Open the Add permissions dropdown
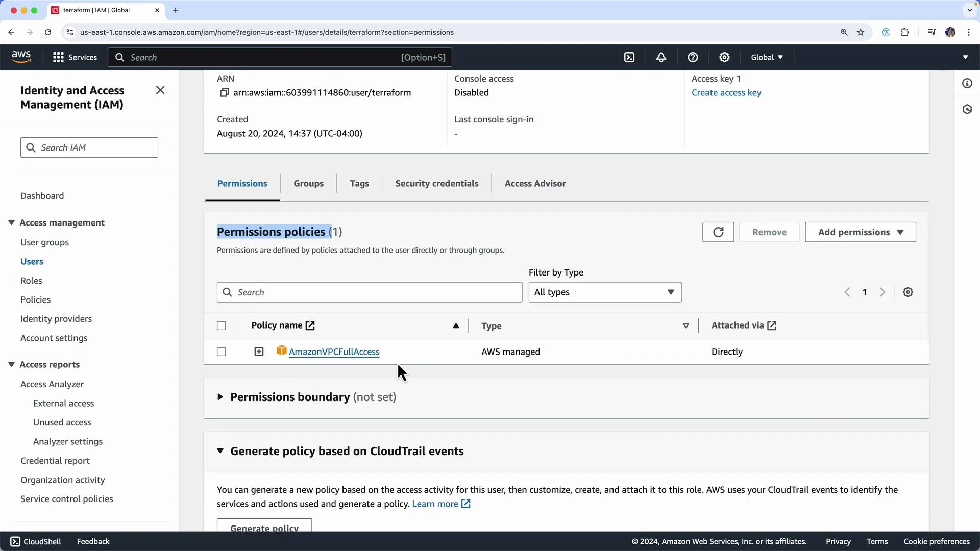 point(861,232)
